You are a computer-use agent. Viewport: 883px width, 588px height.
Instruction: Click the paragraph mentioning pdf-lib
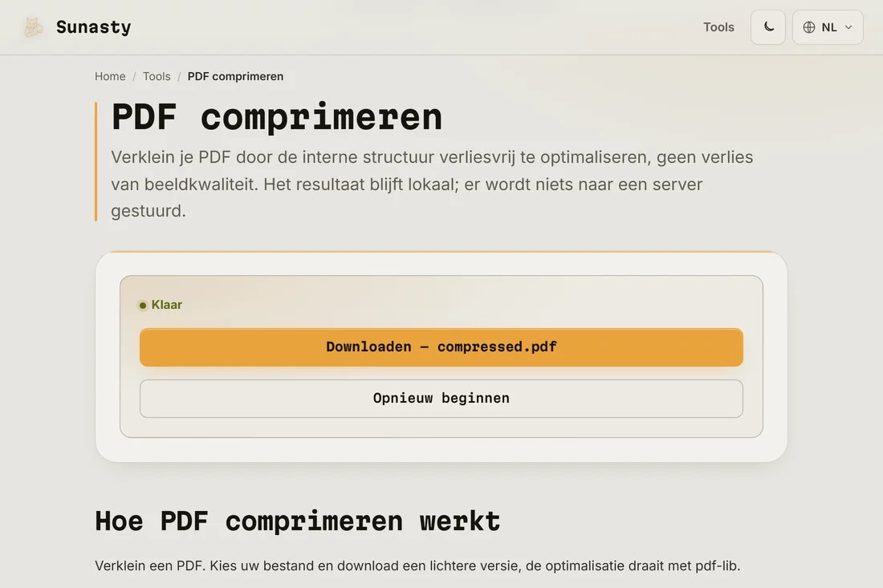[417, 566]
